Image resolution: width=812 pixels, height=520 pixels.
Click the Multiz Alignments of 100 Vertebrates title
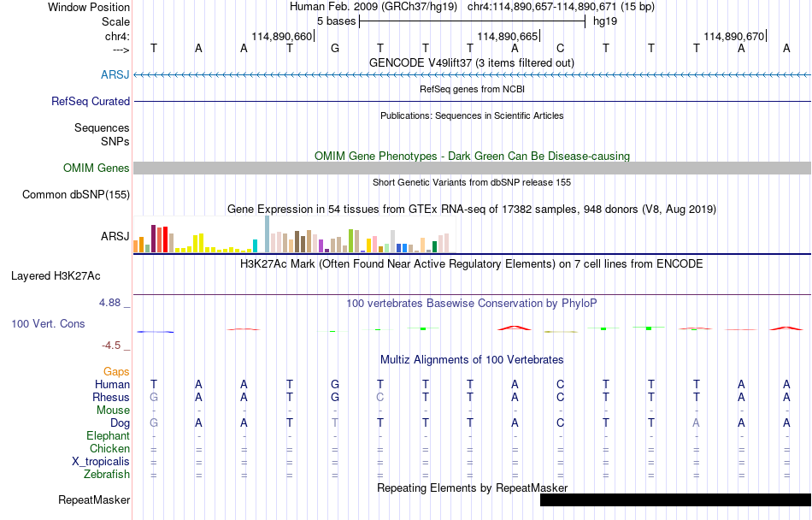(x=472, y=359)
